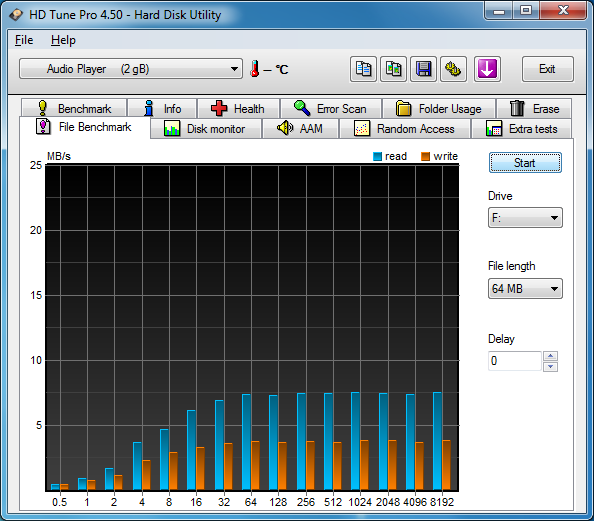The height and width of the screenshot is (521, 594).
Task: Expand the Audio Player disk selection dropdown
Action: coord(131,69)
